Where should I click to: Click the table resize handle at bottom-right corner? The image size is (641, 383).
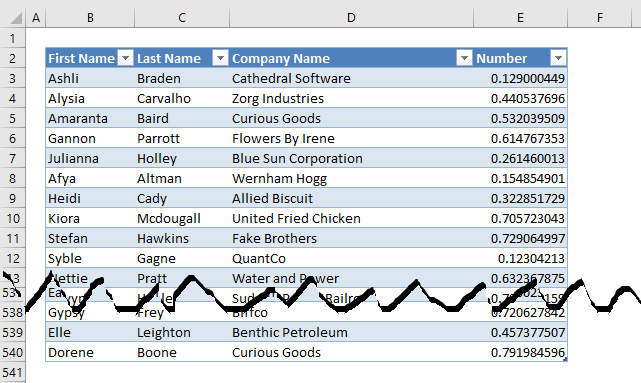(x=566, y=360)
